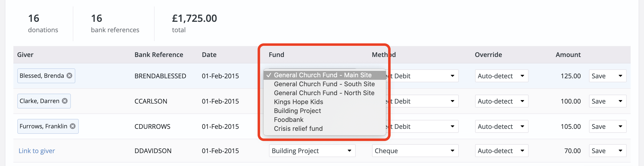Remove the "Blessed, Brenda" giver tag

[69, 76]
